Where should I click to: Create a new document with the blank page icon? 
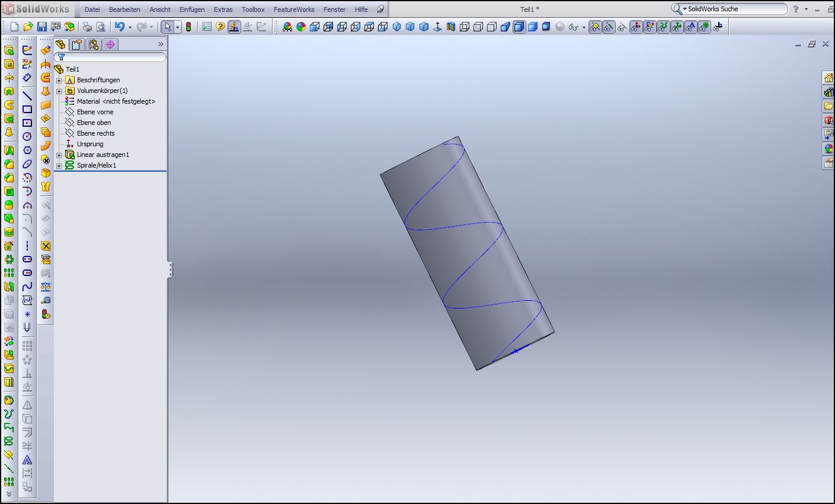(x=15, y=27)
